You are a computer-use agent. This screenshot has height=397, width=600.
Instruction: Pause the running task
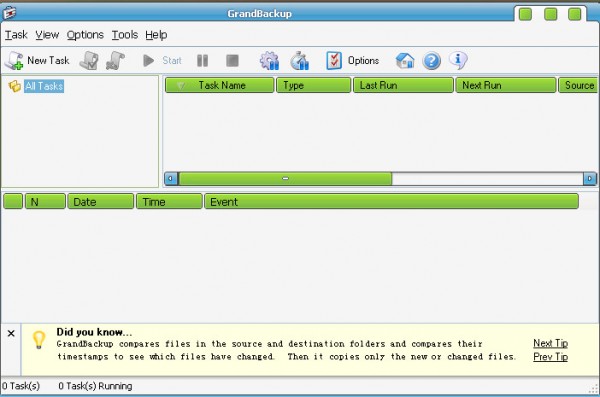pos(202,60)
